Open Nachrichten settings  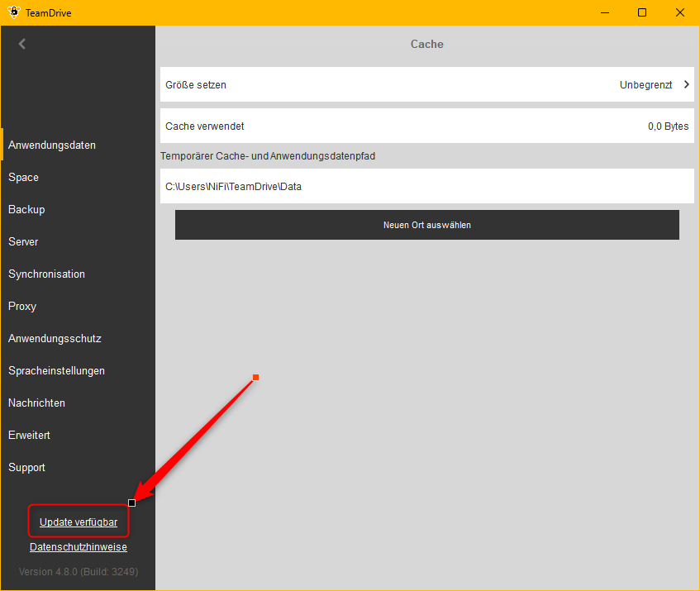point(36,403)
